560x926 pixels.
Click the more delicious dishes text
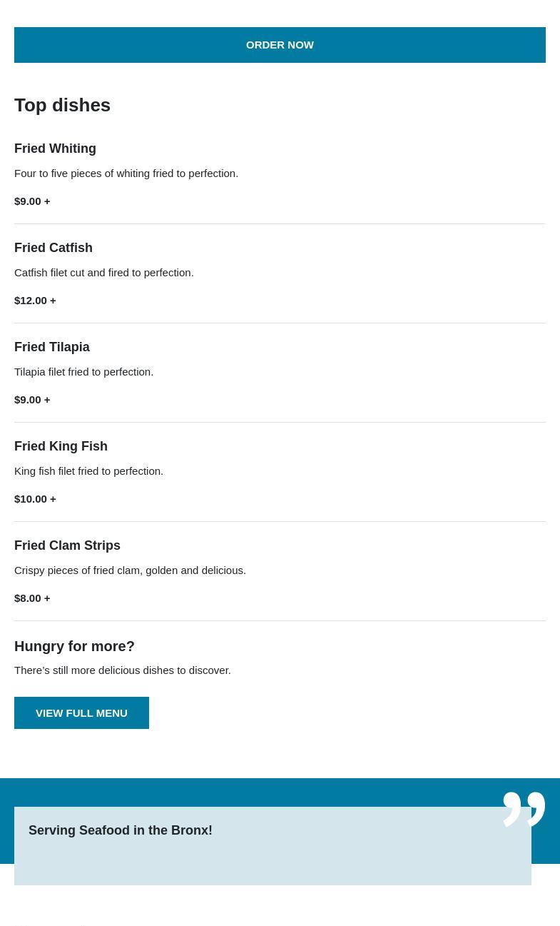[x=123, y=670]
